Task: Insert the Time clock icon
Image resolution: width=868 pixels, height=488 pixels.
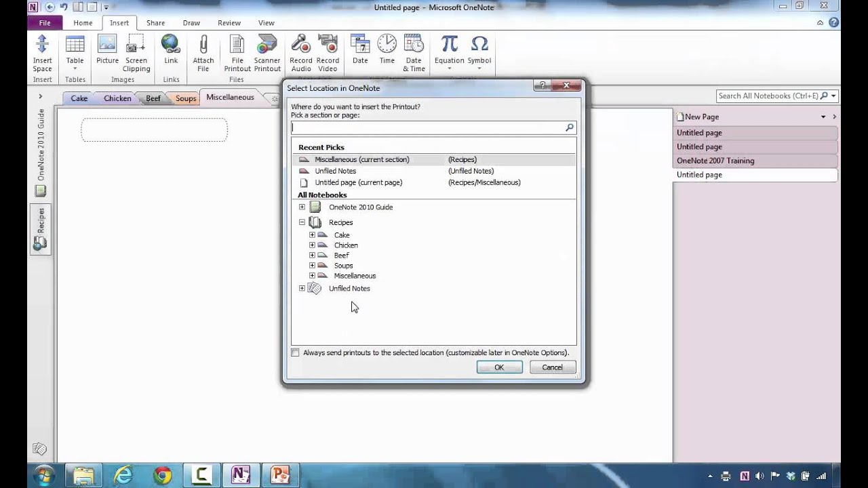Action: [x=387, y=49]
